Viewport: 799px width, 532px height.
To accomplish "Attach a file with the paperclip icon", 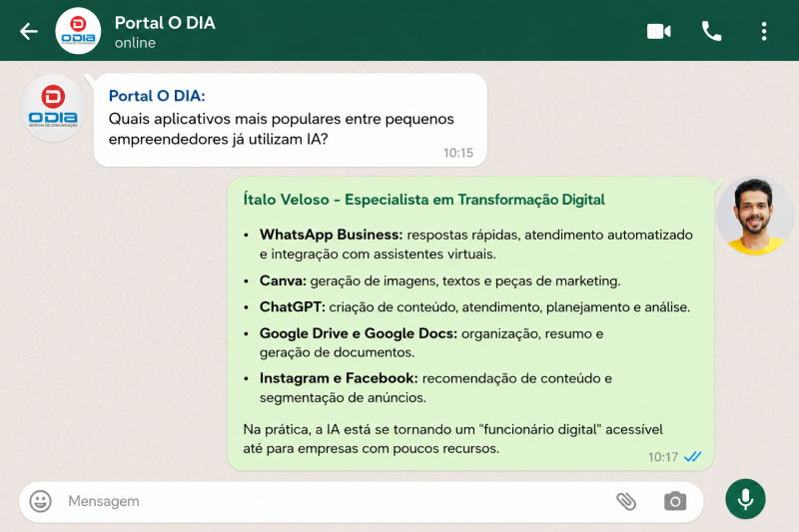I will coord(626,501).
